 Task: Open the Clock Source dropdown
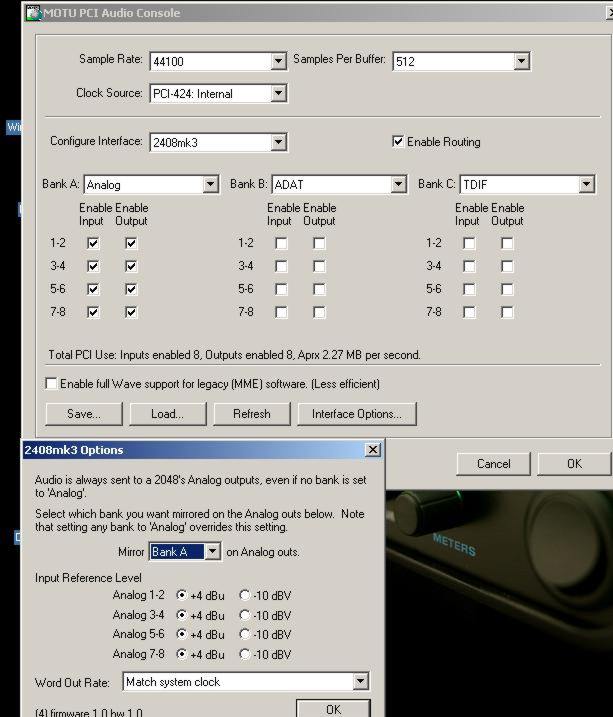click(278, 94)
